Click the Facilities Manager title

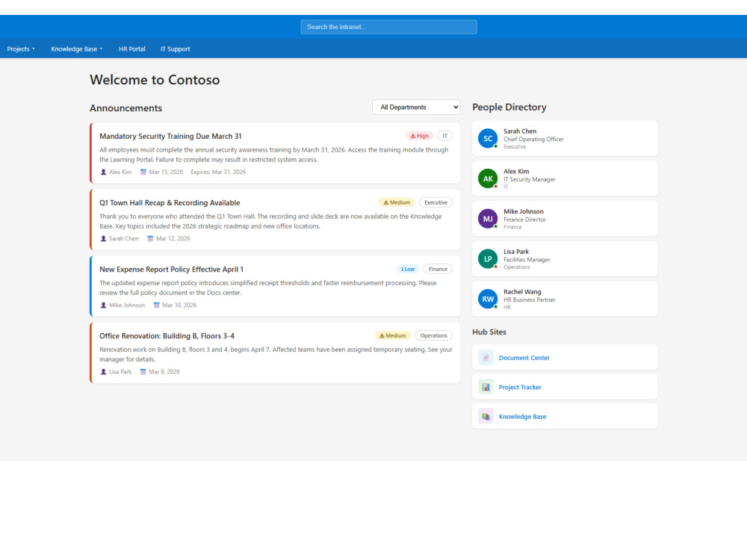pos(527,260)
